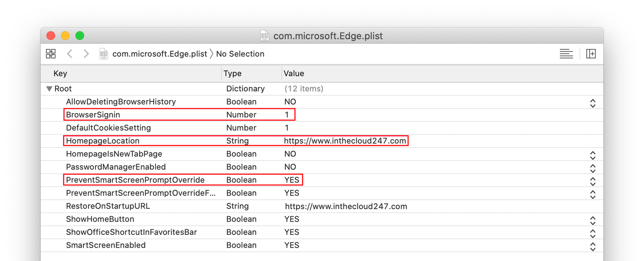Open value popup for AllowDeletingBrowserHistory

pyautogui.click(x=592, y=103)
